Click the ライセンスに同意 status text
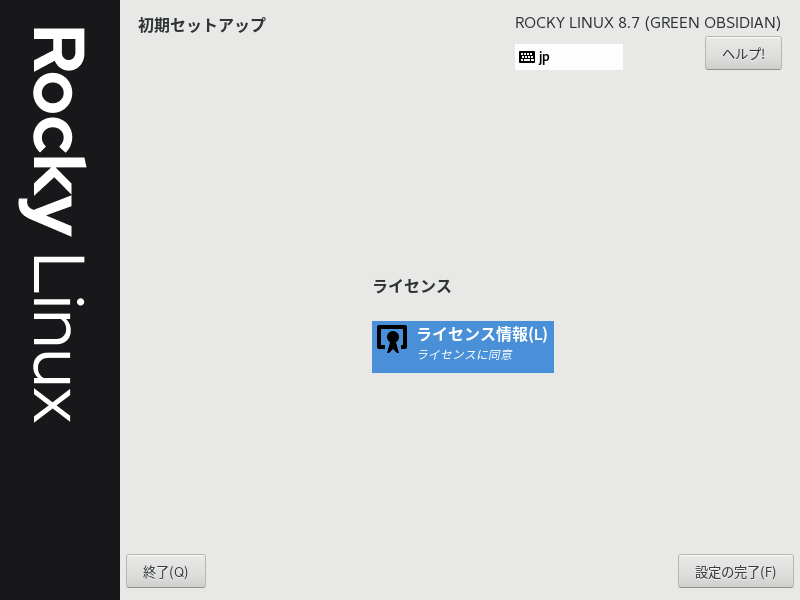800x600 pixels. 464,355
